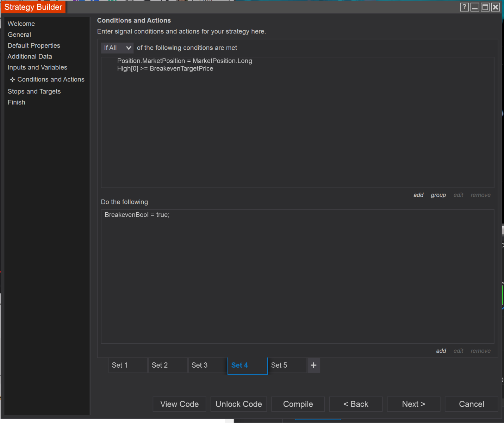504x423 pixels.
Task: Go to the Finish page
Action: pos(17,102)
